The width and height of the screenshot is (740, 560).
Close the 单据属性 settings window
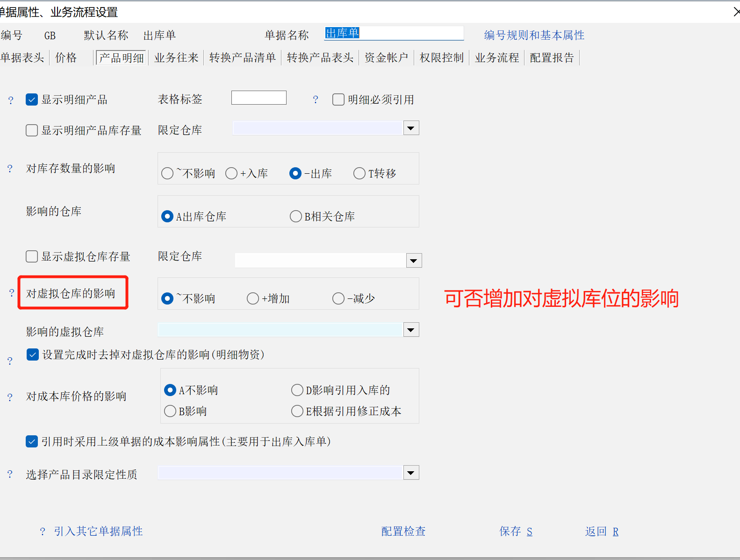pos(736,12)
